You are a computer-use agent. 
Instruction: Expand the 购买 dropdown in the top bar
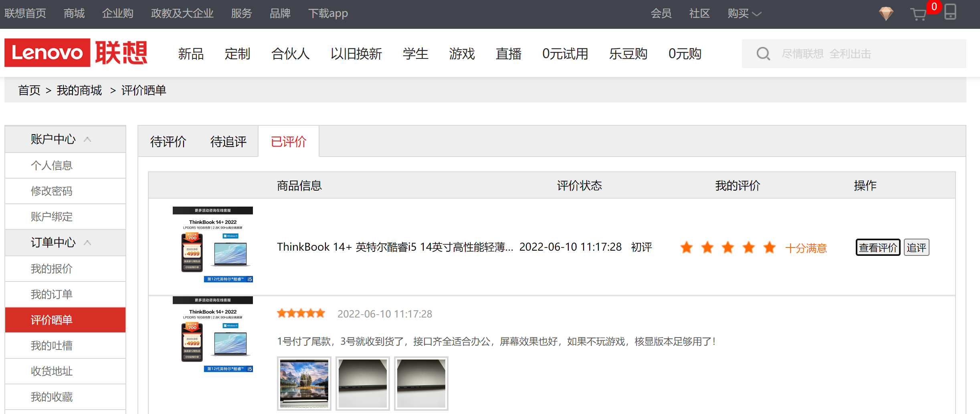point(744,14)
